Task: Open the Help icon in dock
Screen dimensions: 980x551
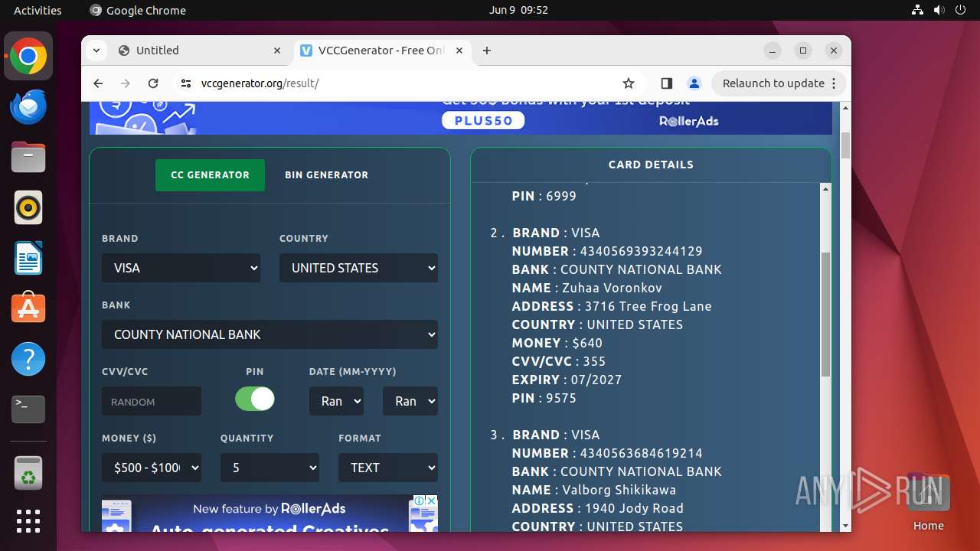Action: point(28,360)
